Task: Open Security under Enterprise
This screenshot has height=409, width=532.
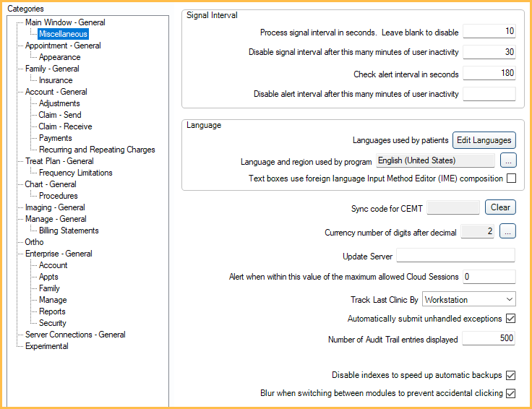Action: (52, 323)
